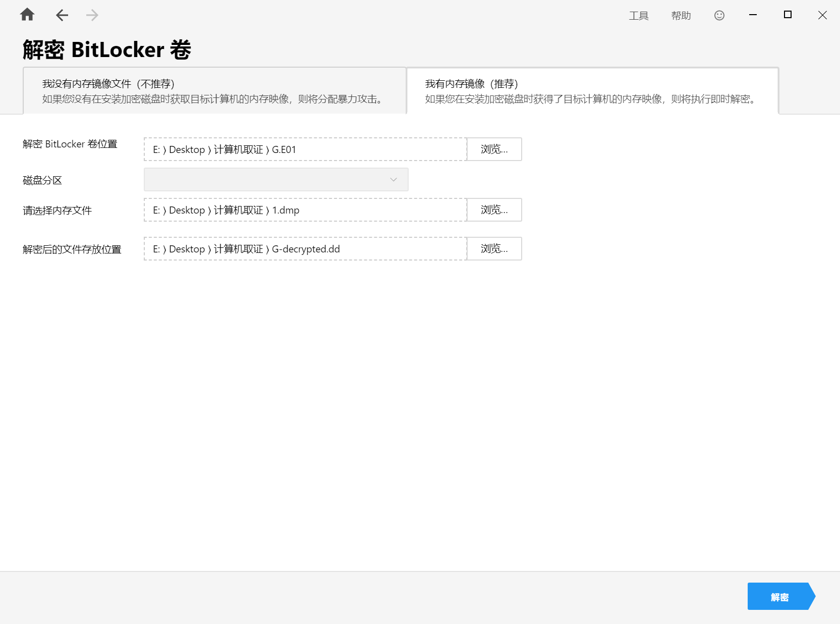
Task: Start decryption with the blue 解密 button
Action: pyautogui.click(x=781, y=596)
